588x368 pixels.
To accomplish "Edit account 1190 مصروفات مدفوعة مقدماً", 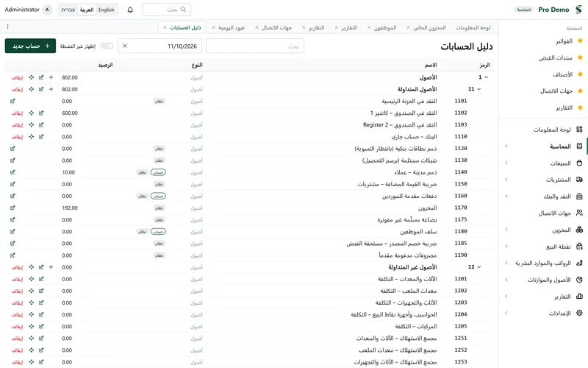I will point(12,255).
